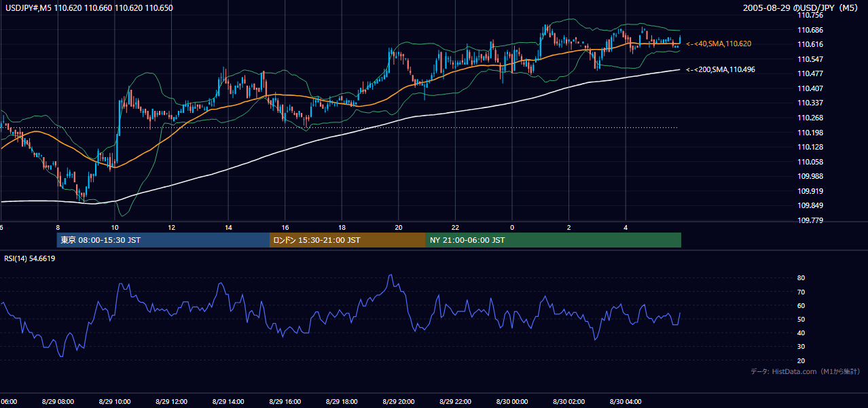Click hour label 10 under the price chart
The image size is (868, 408).
pyautogui.click(x=115, y=228)
